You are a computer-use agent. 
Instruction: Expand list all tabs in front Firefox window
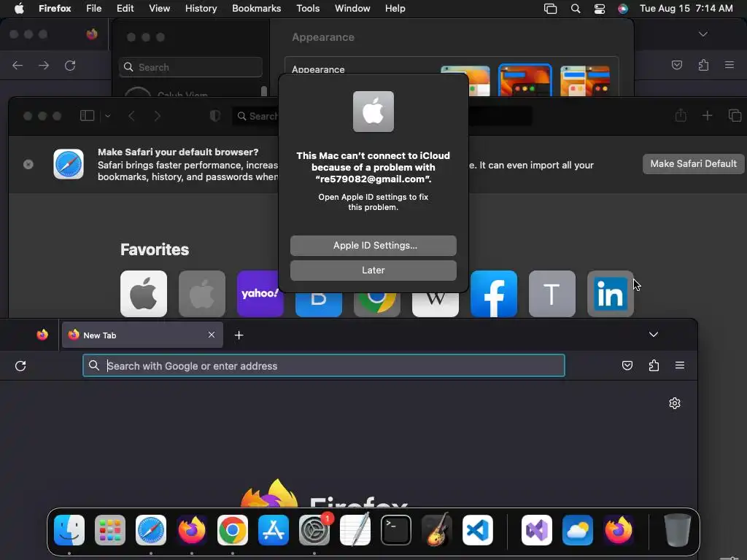point(654,334)
